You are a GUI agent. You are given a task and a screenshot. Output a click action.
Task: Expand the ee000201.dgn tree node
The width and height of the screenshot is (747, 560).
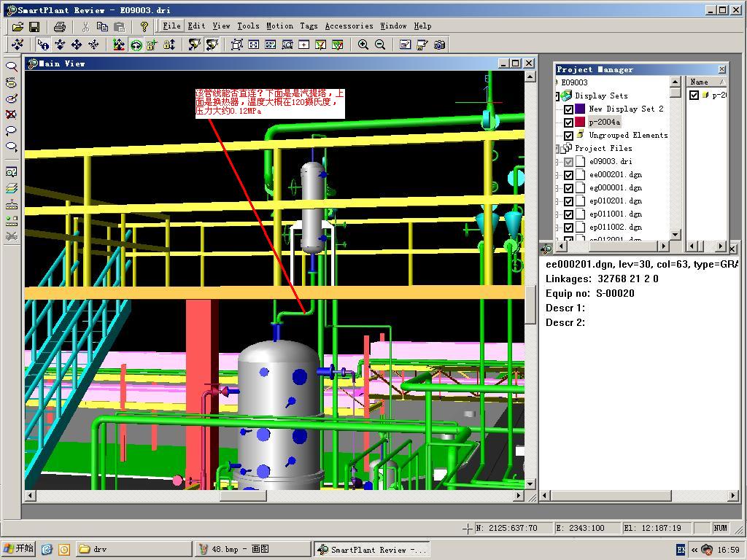(557, 175)
